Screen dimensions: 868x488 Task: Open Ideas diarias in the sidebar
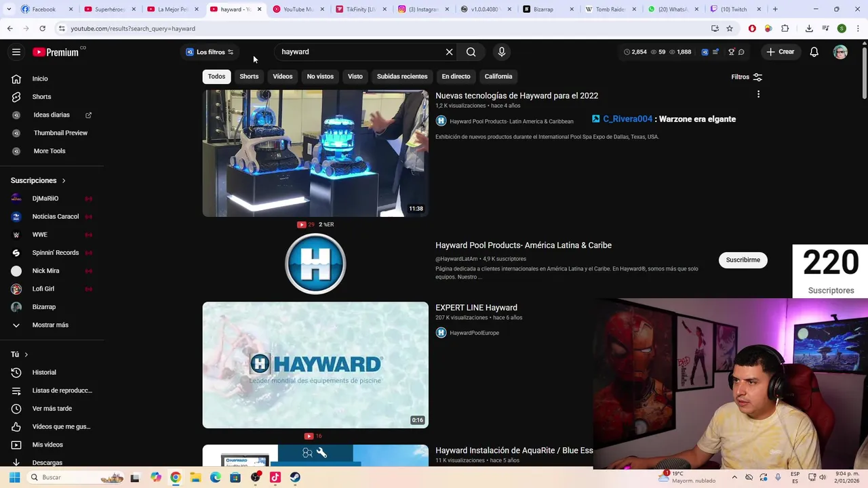(52, 115)
